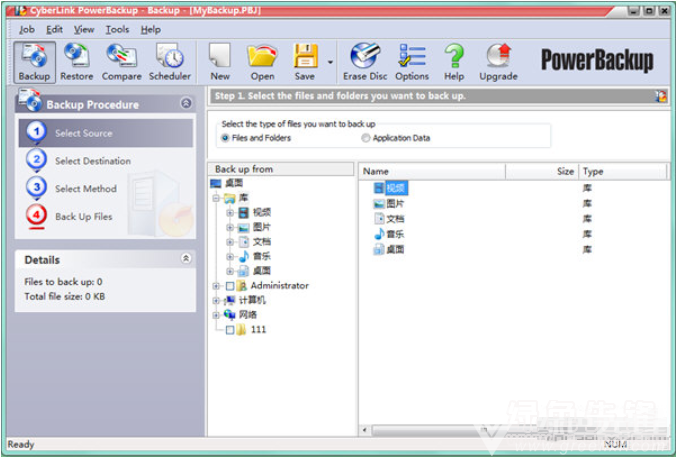Click left arrow of horizontal scrollbar
The width and height of the screenshot is (676, 460).
[x=365, y=430]
